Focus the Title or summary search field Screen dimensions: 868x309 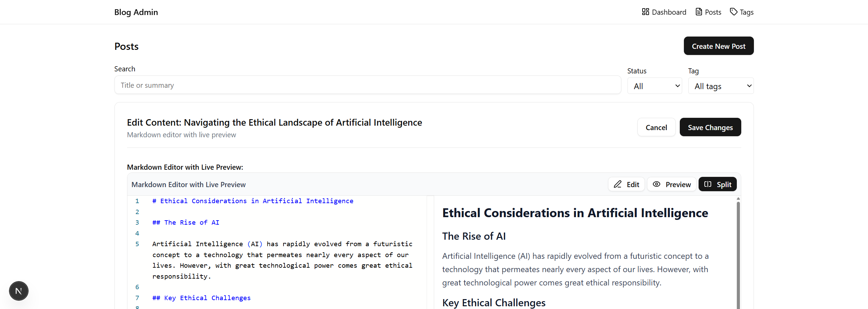(368, 85)
